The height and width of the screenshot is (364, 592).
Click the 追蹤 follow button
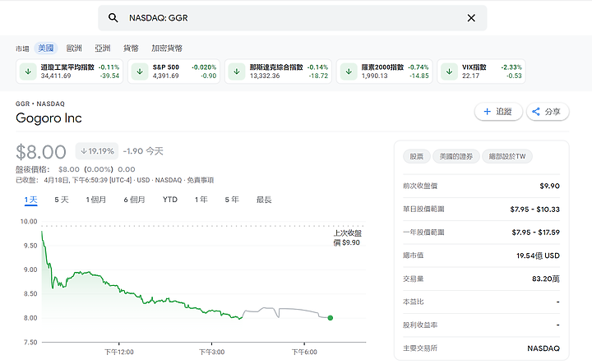(498, 112)
